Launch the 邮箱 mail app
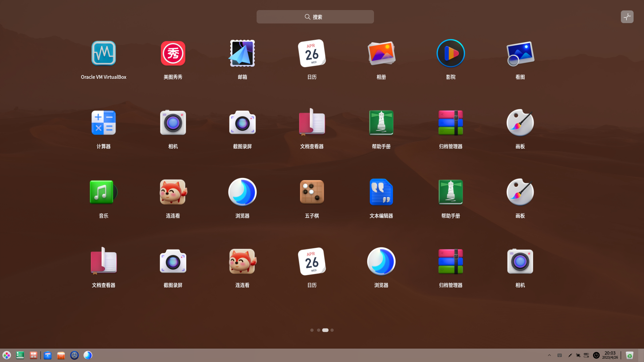The height and width of the screenshot is (362, 644). point(242,54)
